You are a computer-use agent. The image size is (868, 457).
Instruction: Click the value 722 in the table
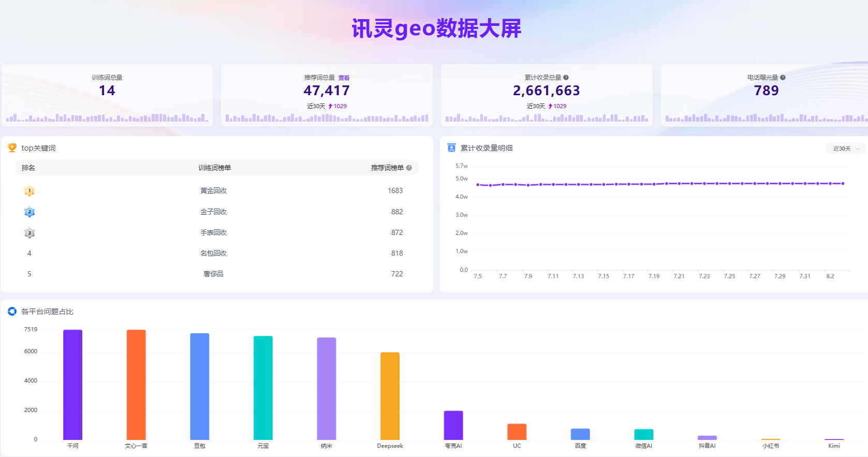coord(397,274)
